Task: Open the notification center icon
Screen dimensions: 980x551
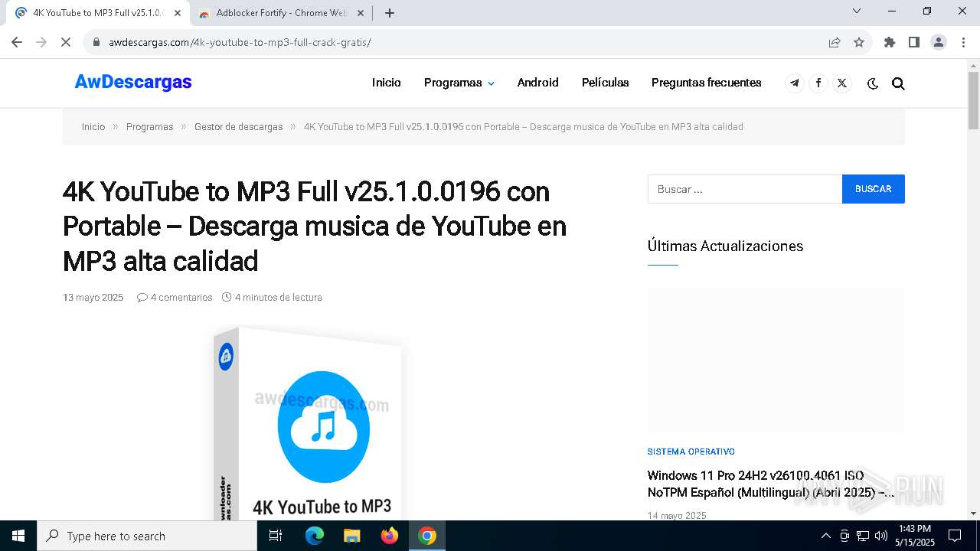Action: coord(955,536)
